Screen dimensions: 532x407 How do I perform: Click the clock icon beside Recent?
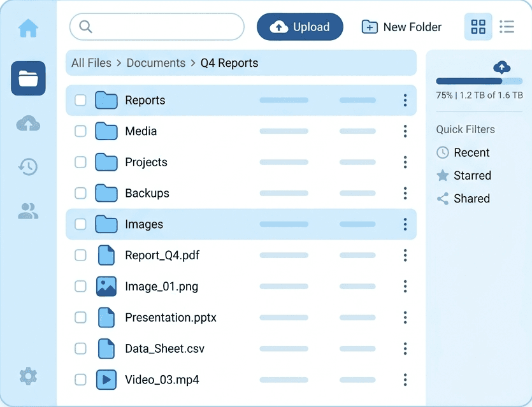[442, 153]
